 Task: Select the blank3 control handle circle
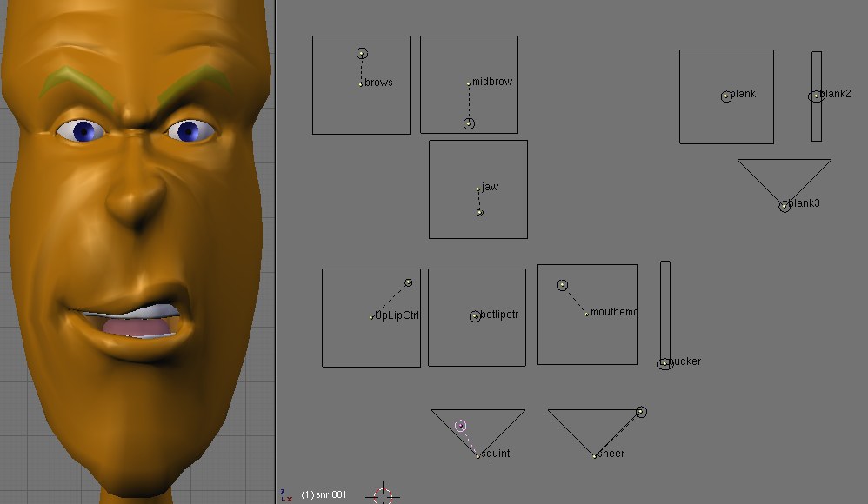785,207
